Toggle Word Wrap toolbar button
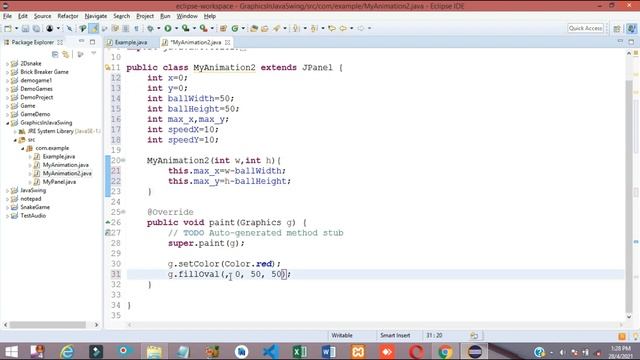The width and height of the screenshot is (640, 360). 115,28
